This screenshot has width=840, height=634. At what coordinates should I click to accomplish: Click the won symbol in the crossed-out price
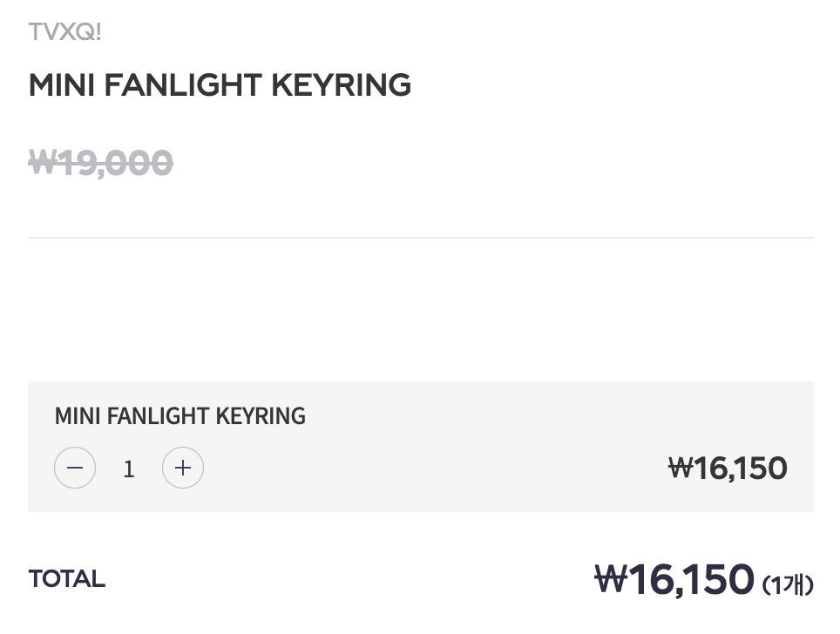(42, 163)
